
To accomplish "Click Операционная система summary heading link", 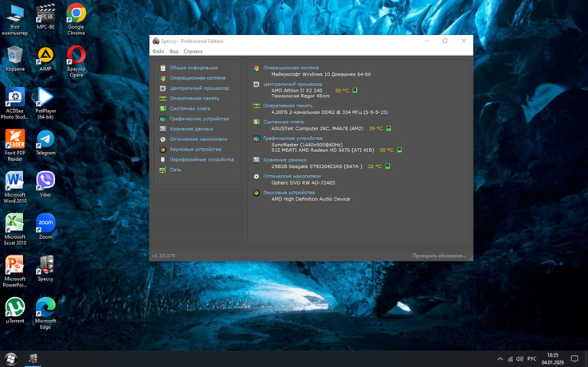I will click(x=291, y=68).
